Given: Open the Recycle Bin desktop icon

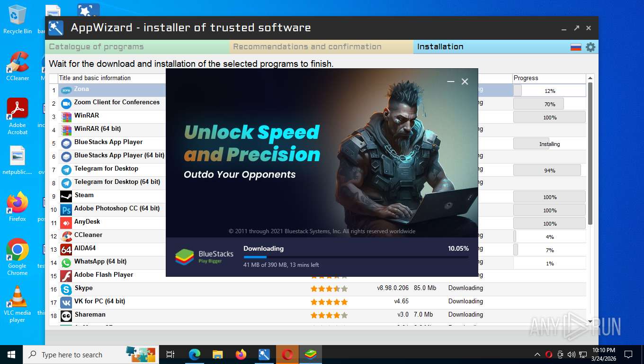Looking at the screenshot, I should 18,19.
